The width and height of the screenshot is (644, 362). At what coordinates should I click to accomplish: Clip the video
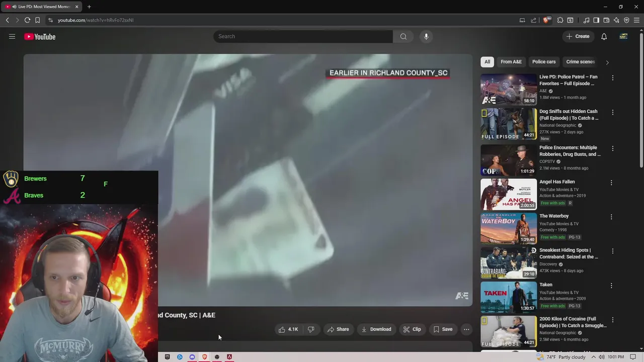pyautogui.click(x=412, y=329)
